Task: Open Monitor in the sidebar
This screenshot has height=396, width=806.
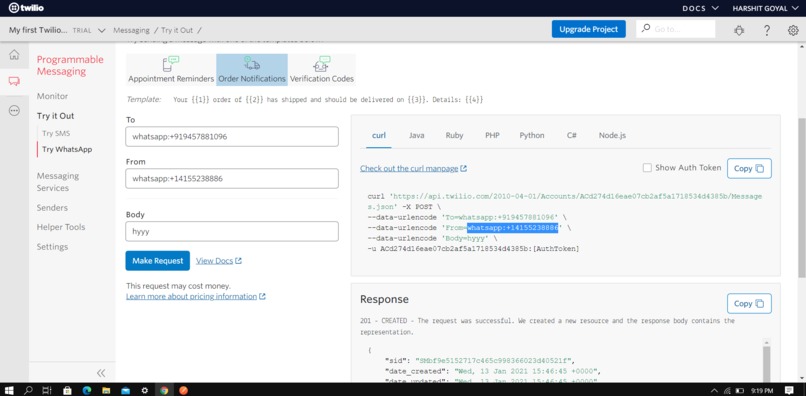Action: tap(52, 96)
